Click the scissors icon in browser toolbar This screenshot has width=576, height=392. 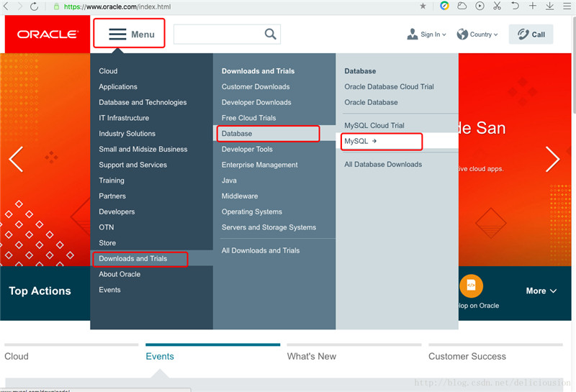[x=497, y=6]
